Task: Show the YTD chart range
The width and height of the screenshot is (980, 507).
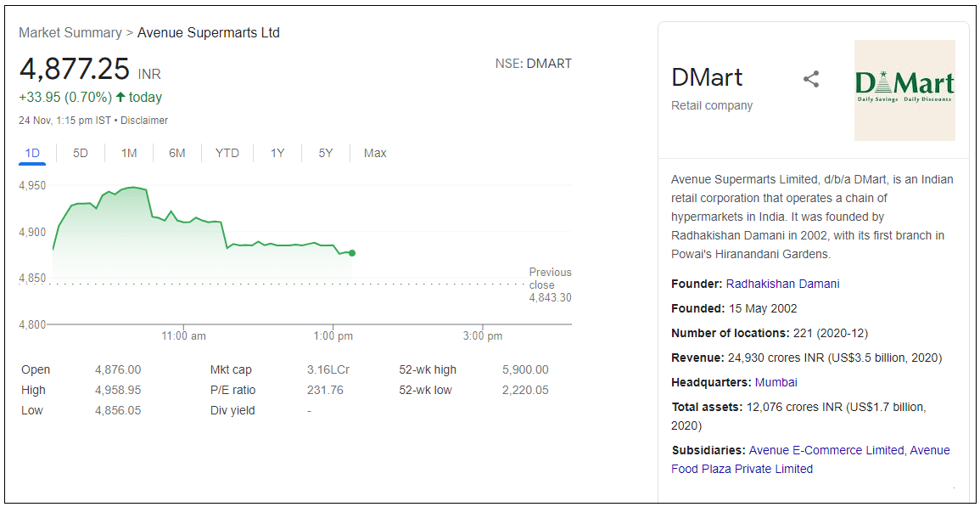Action: point(227,153)
